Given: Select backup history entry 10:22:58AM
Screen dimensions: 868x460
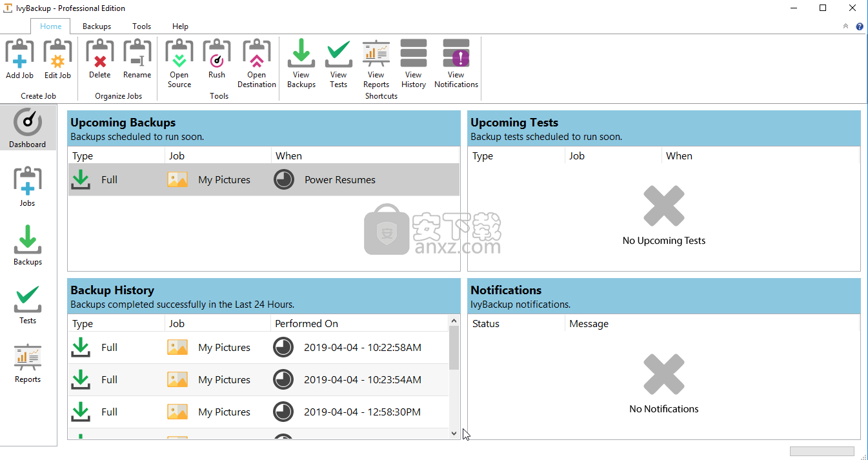Looking at the screenshot, I should (x=258, y=347).
